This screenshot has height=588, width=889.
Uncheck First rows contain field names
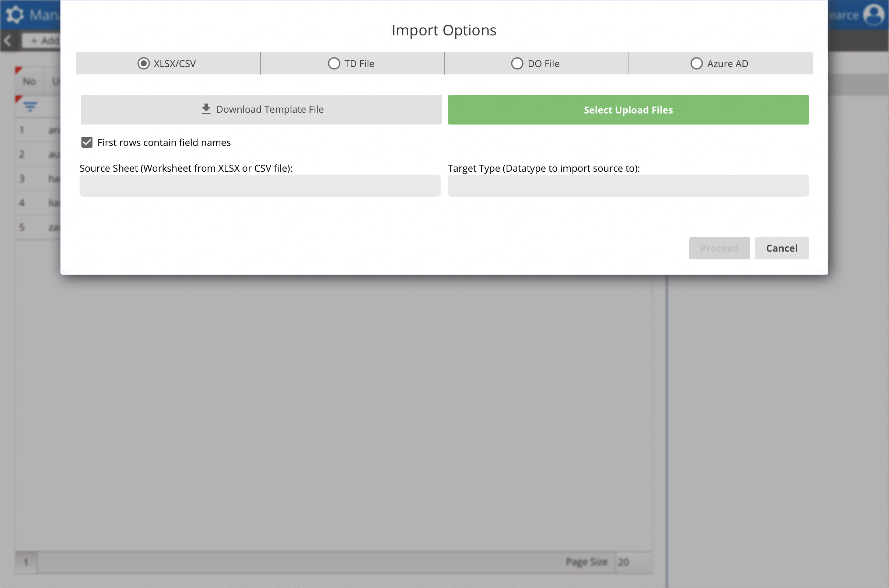coord(87,143)
